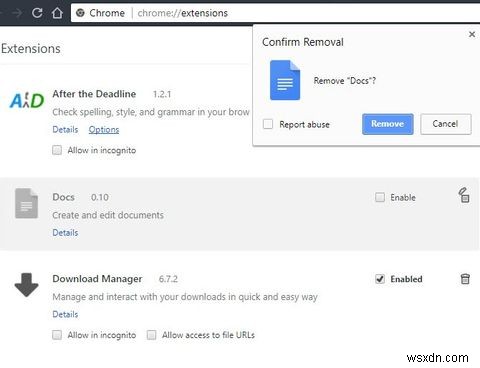The width and height of the screenshot is (480, 368).
Task: Open Details for Docs extension
Action: pyautogui.click(x=65, y=232)
